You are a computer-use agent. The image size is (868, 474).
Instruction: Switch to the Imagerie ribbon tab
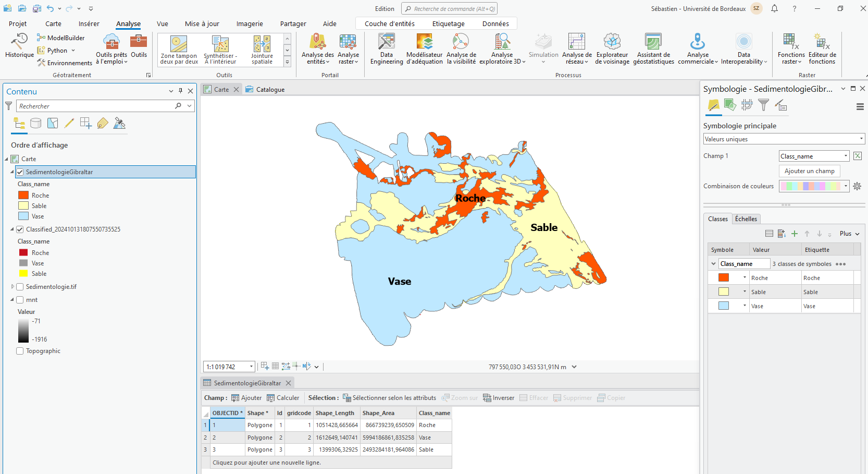click(x=249, y=24)
